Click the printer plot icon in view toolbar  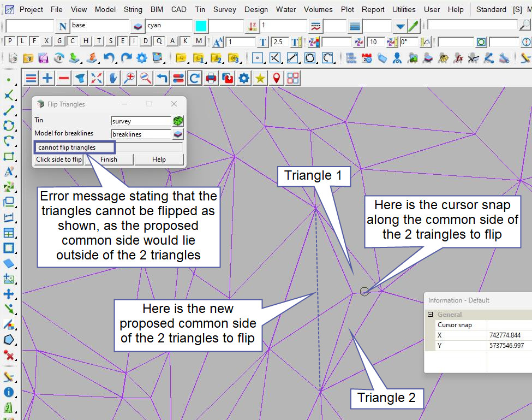pos(211,79)
